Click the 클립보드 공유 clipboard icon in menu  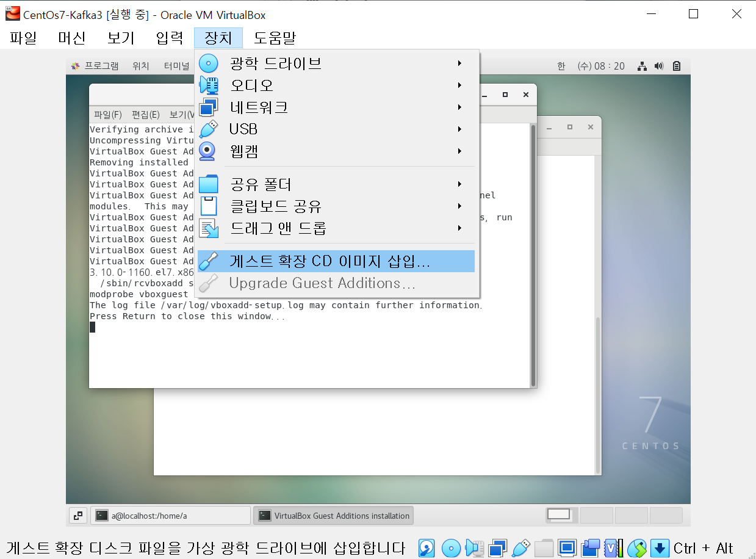pos(209,206)
